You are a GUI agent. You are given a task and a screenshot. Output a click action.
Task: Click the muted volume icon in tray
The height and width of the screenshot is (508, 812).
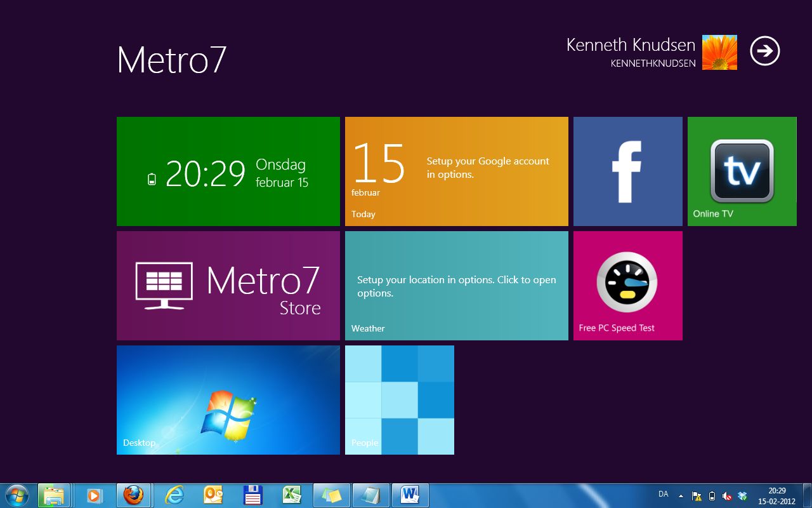point(726,496)
